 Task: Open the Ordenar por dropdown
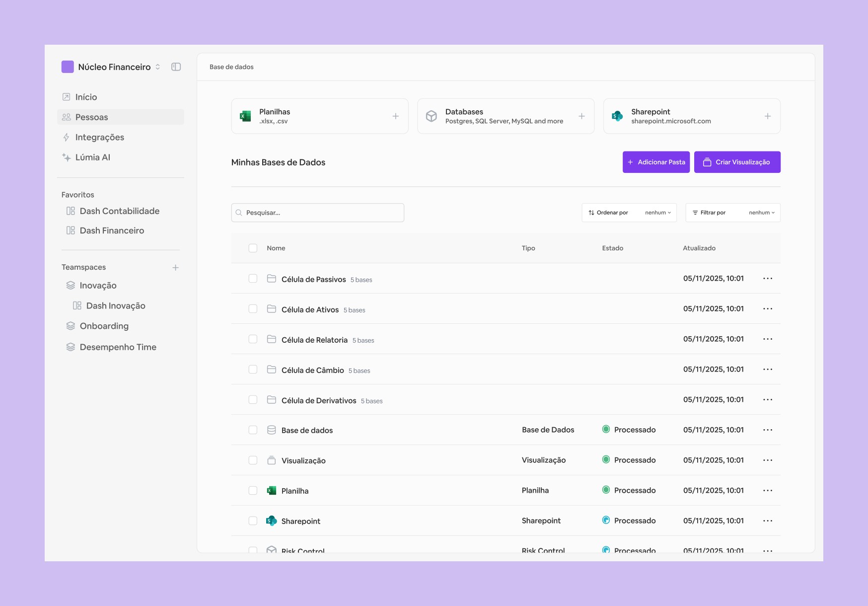629,213
